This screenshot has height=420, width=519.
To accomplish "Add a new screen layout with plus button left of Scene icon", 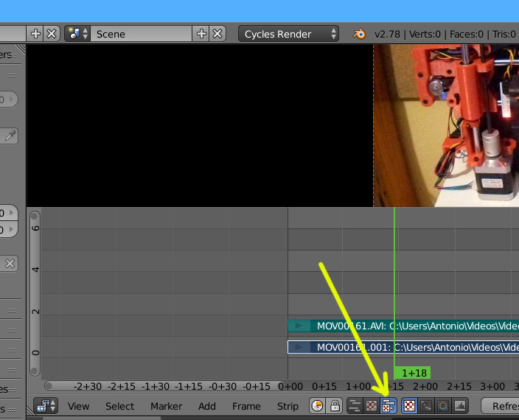I will [35, 34].
